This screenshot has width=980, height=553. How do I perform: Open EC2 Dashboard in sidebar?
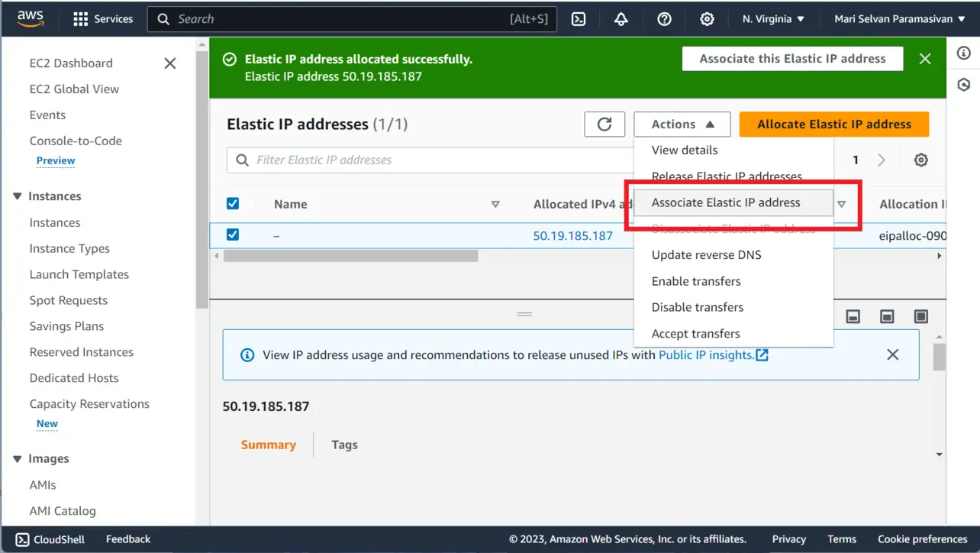(71, 63)
